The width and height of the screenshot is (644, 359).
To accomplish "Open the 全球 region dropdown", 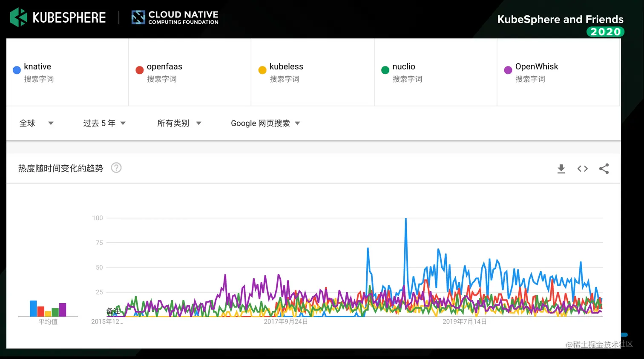I will (36, 123).
